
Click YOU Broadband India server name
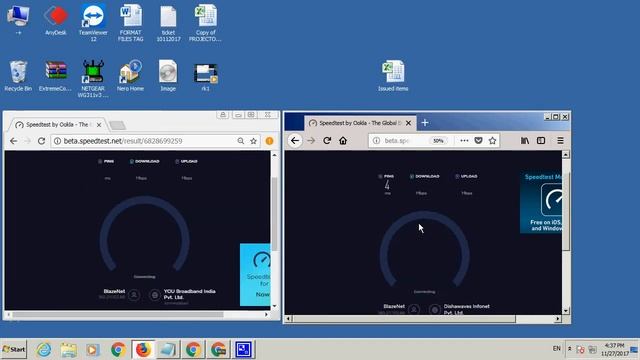click(x=190, y=294)
